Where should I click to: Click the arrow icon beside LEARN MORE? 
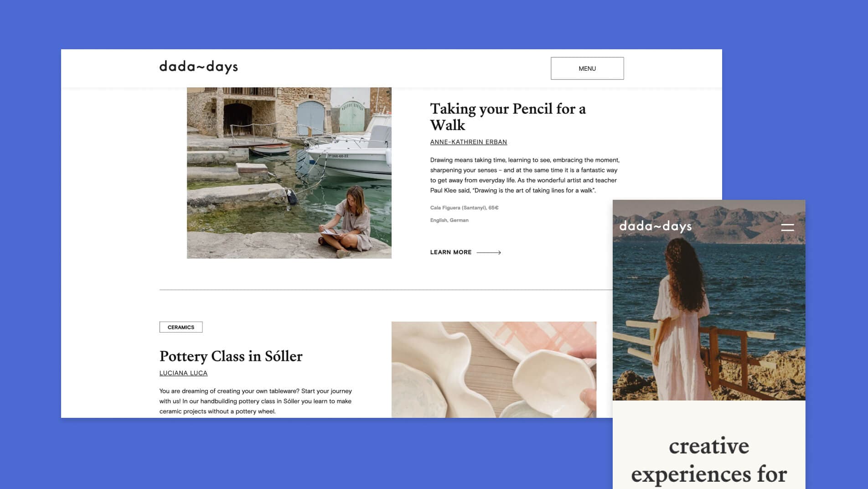489,252
